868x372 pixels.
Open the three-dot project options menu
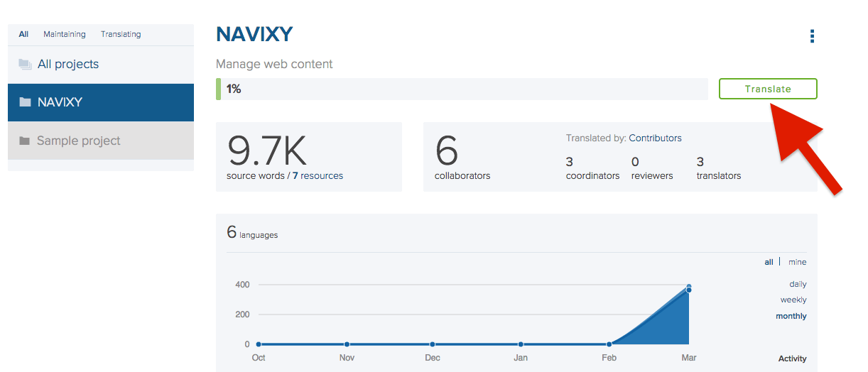[x=812, y=36]
